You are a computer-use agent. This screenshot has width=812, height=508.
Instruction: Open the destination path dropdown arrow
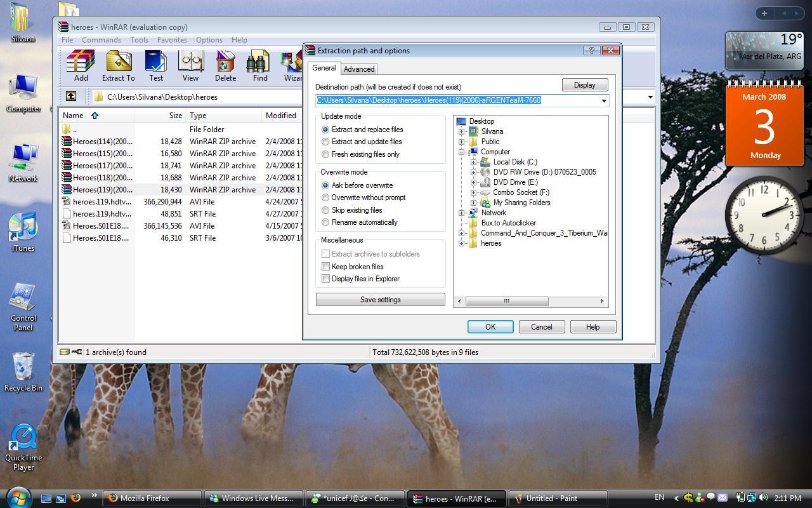point(604,100)
